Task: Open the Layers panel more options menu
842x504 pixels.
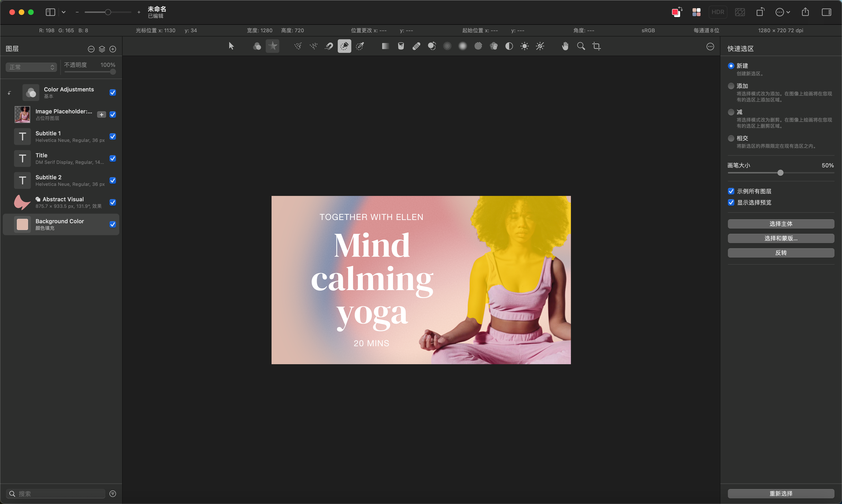Action: pyautogui.click(x=91, y=49)
